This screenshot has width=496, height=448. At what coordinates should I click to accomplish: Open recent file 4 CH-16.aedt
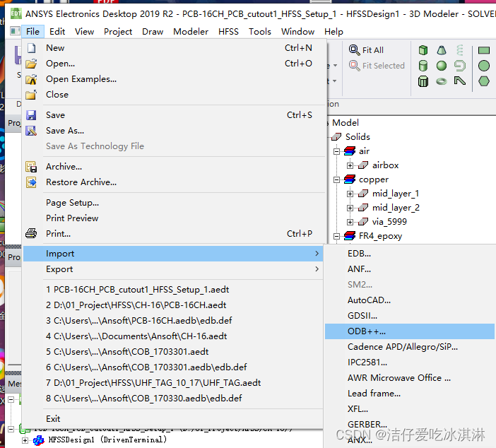[x=173, y=336]
